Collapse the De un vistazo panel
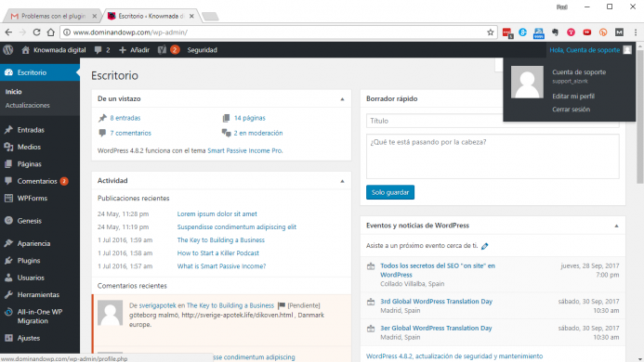This screenshot has height=362, width=644. pyautogui.click(x=342, y=99)
